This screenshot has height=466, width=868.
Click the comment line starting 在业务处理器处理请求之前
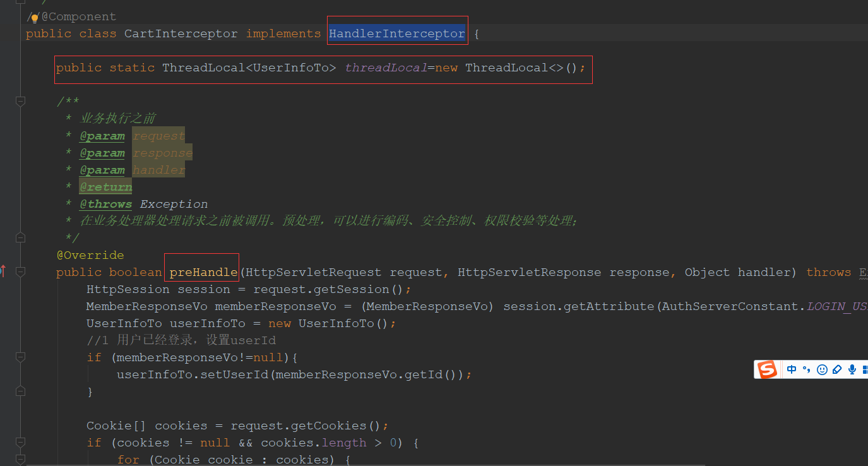[329, 221]
